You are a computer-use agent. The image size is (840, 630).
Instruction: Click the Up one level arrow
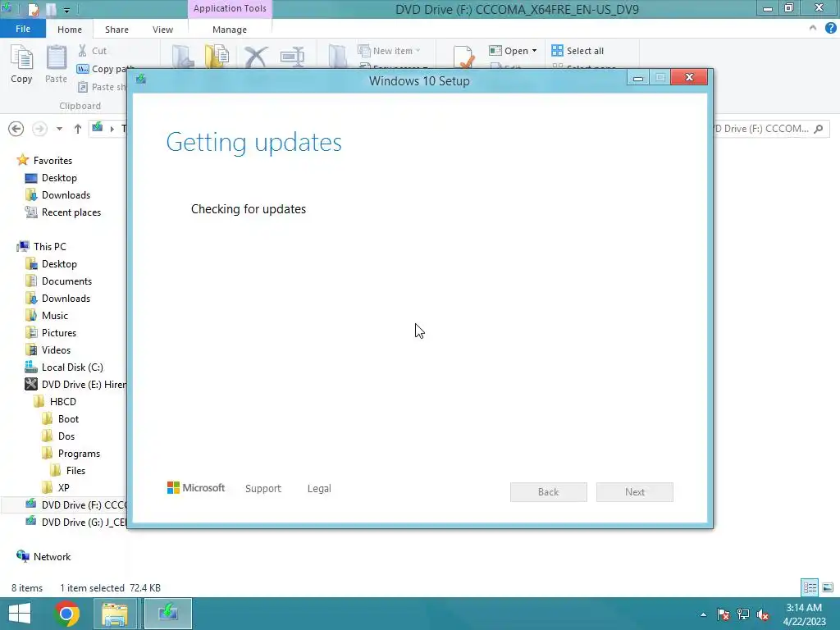coord(78,129)
